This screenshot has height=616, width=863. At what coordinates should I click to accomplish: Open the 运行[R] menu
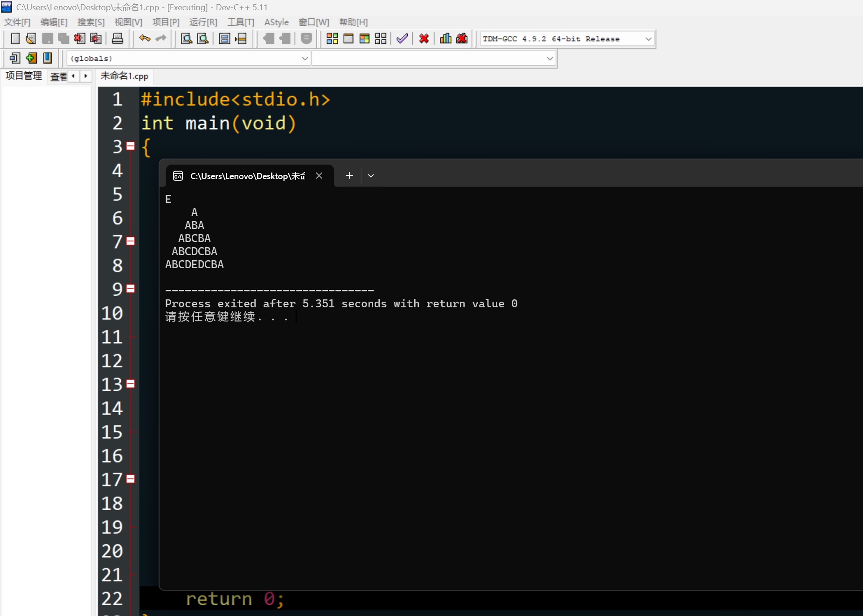click(x=203, y=22)
